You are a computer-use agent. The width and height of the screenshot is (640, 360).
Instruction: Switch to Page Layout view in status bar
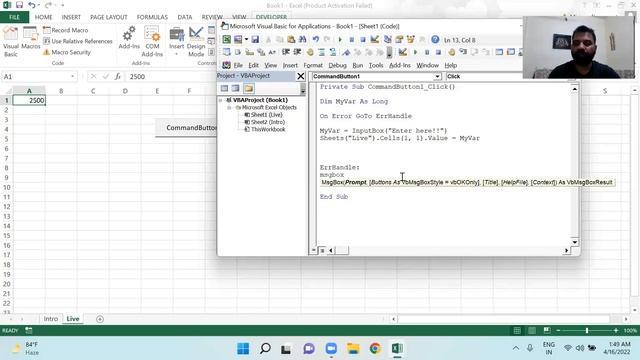click(532, 330)
